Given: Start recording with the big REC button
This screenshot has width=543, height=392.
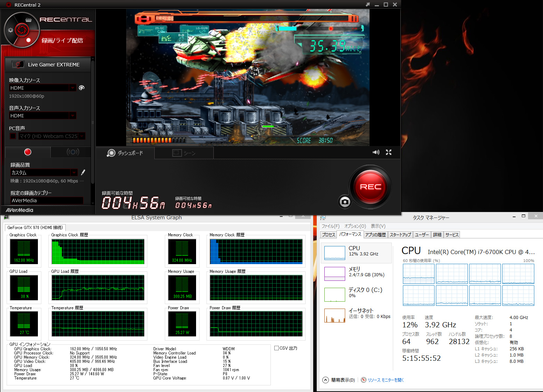Looking at the screenshot, I should click(371, 187).
